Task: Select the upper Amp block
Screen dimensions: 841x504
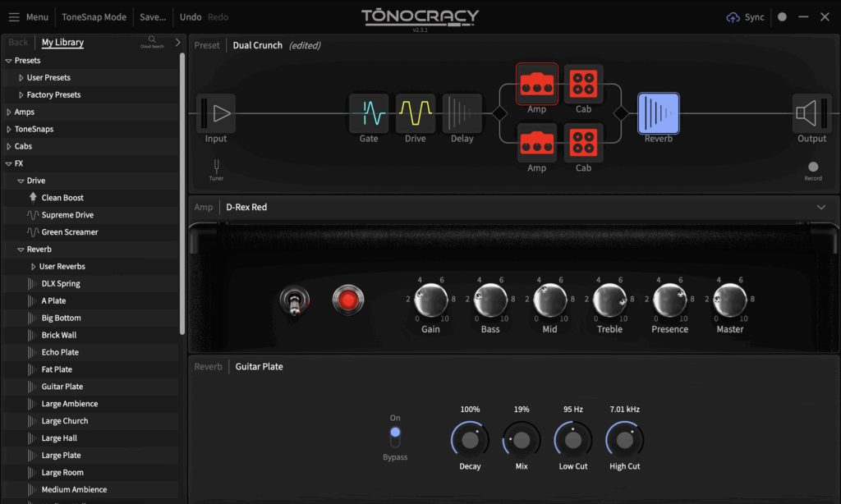Action: tap(537, 85)
